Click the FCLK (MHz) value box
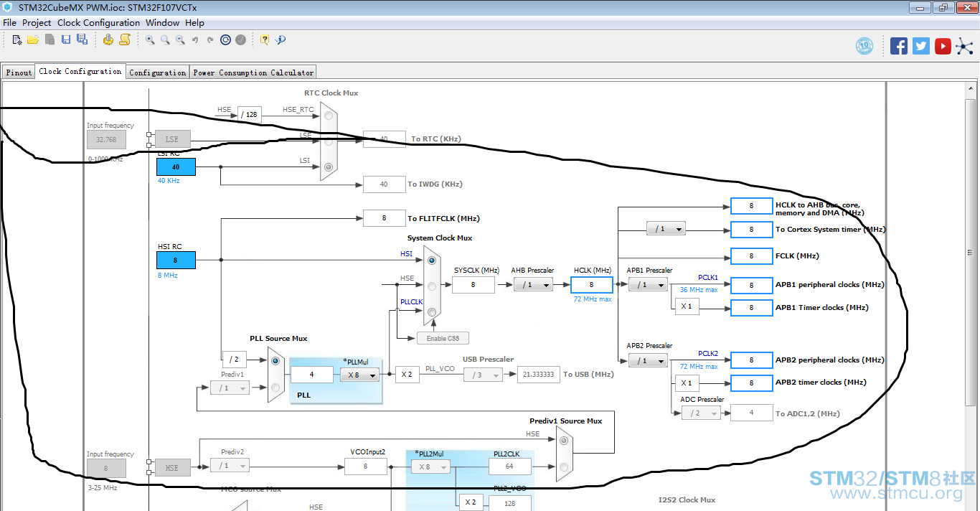The height and width of the screenshot is (511, 980). point(751,256)
